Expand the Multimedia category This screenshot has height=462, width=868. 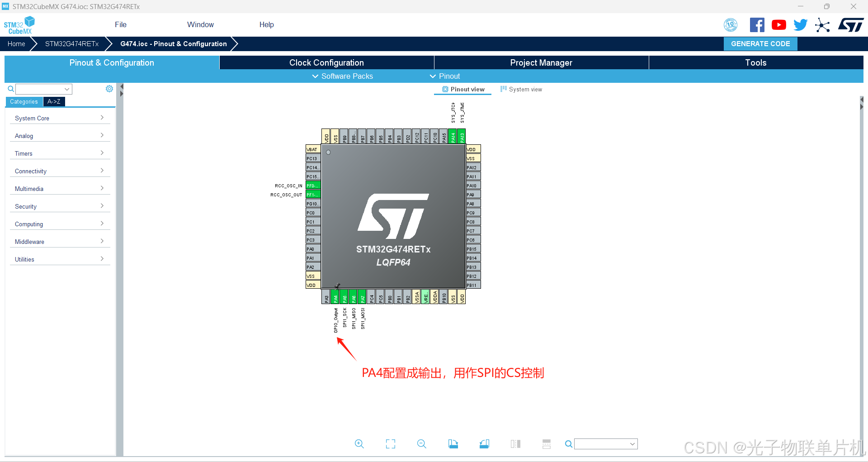60,189
